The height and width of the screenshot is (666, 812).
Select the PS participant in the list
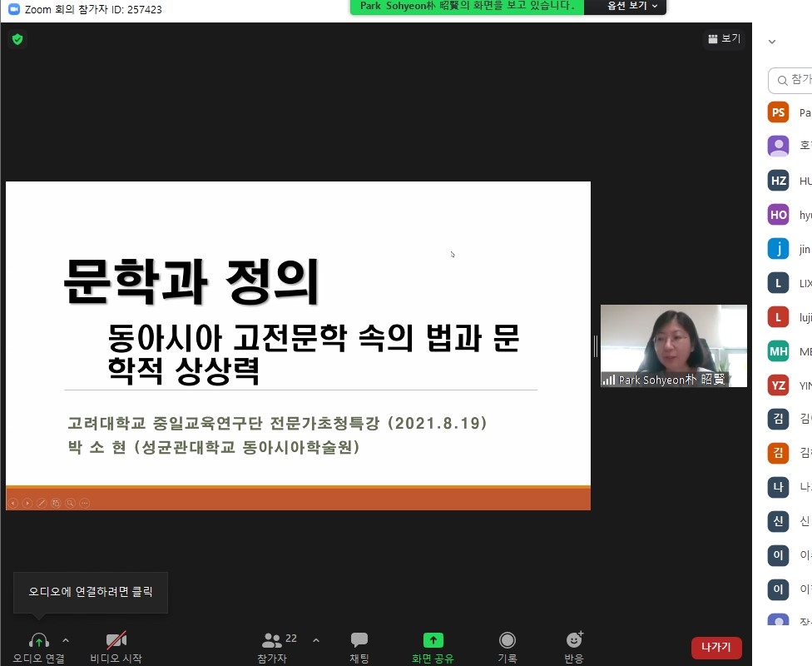pos(778,113)
